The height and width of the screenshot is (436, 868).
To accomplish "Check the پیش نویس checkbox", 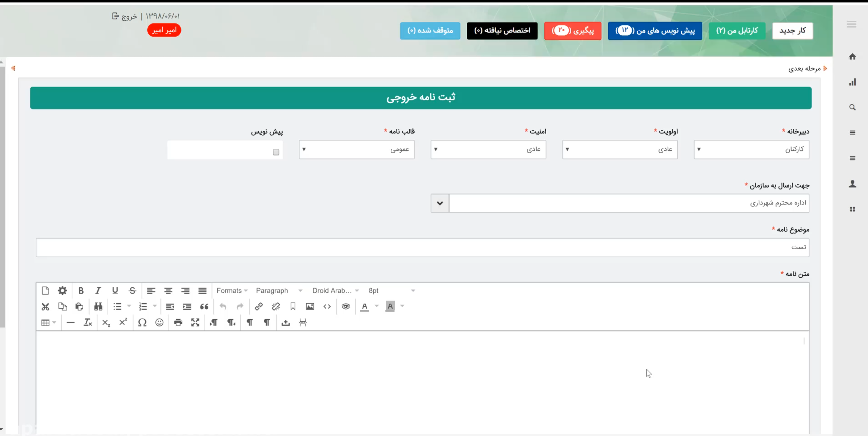I will tap(276, 152).
